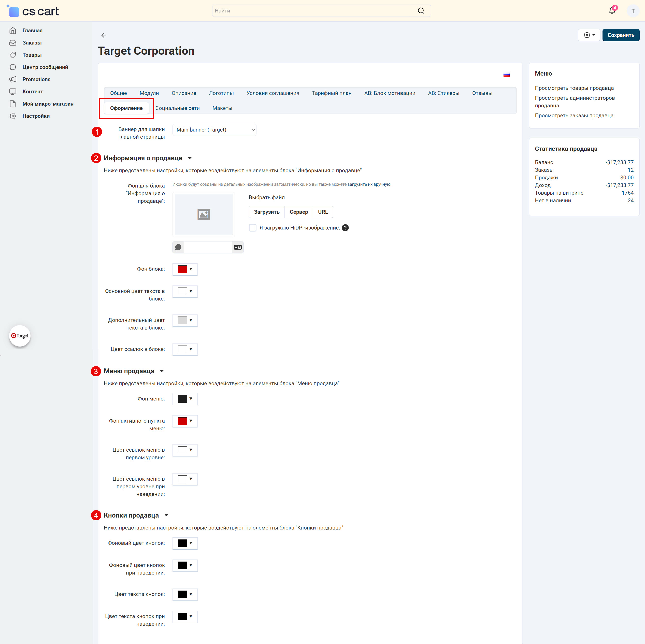Viewport: 645px width, 644px height.
Task: Enable the HiDPI image upload checkbox
Action: [253, 228]
